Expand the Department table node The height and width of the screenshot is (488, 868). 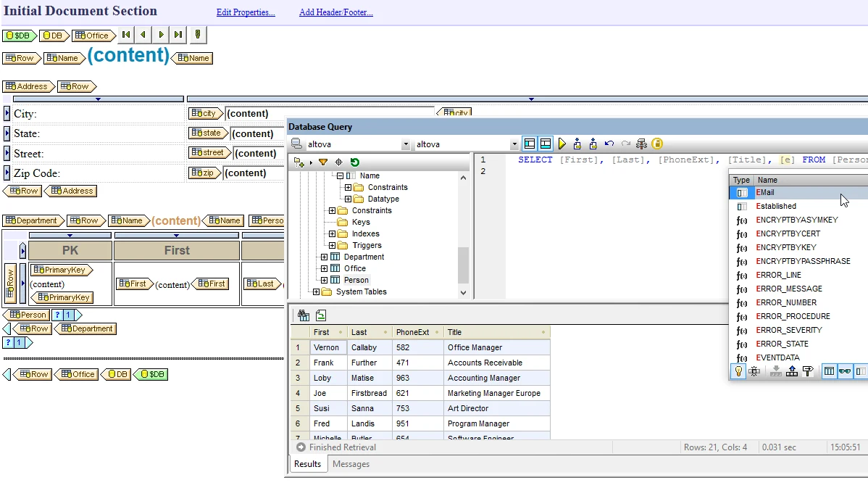point(325,257)
